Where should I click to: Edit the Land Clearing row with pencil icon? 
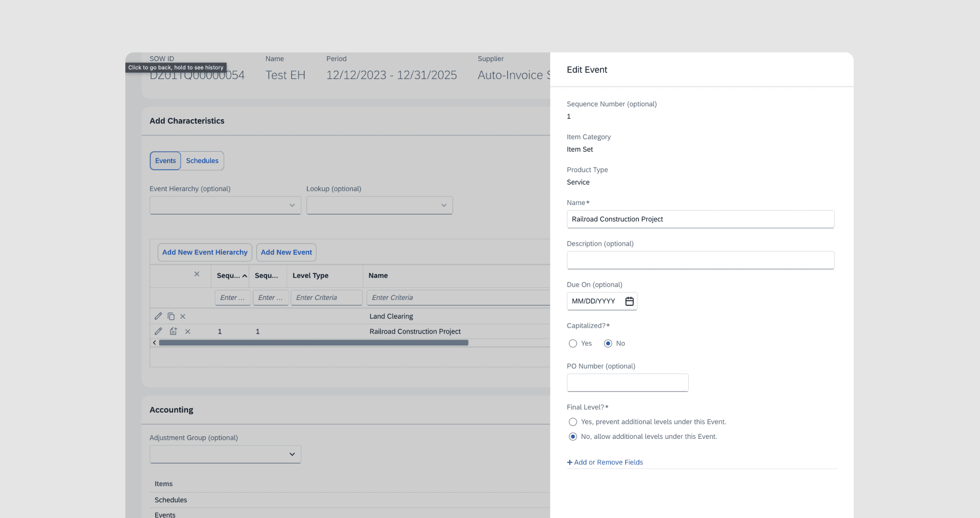pos(158,316)
